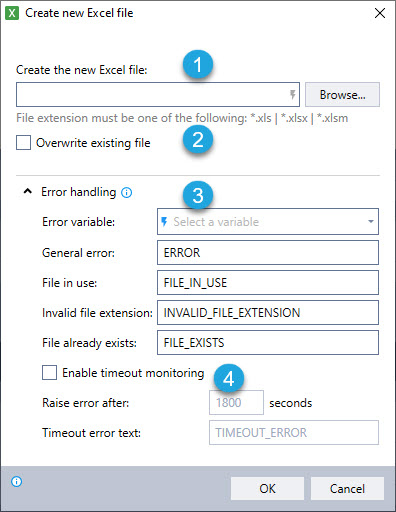The image size is (396, 512).
Task: Click the Browse... button
Action: tap(342, 95)
